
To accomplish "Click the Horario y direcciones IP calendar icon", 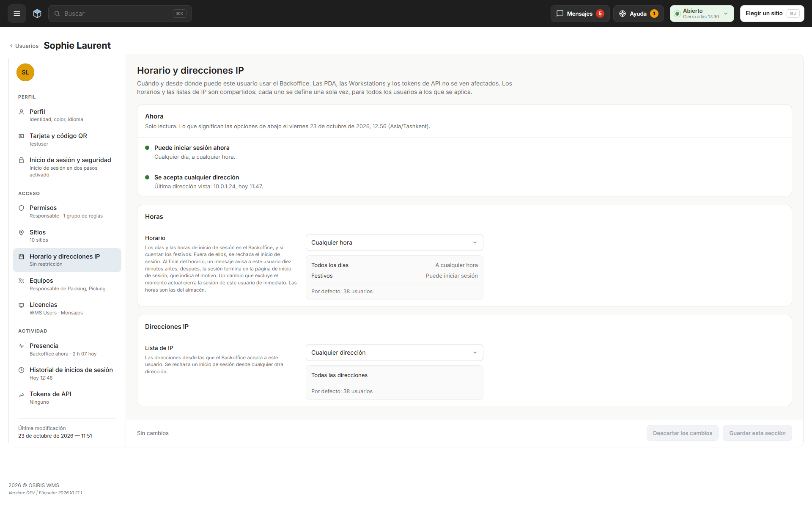I will point(21,256).
